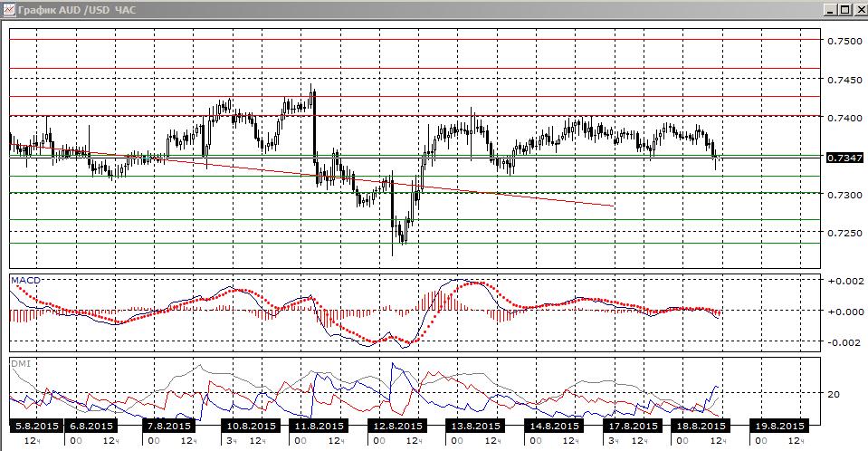Click the 0.7450 price axis label
The height and width of the screenshot is (451, 868).
point(844,80)
